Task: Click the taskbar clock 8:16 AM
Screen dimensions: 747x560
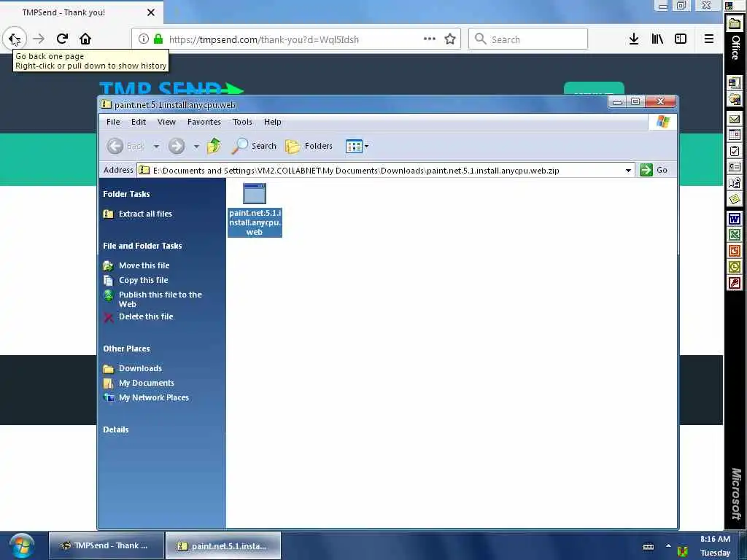Action: (x=715, y=539)
